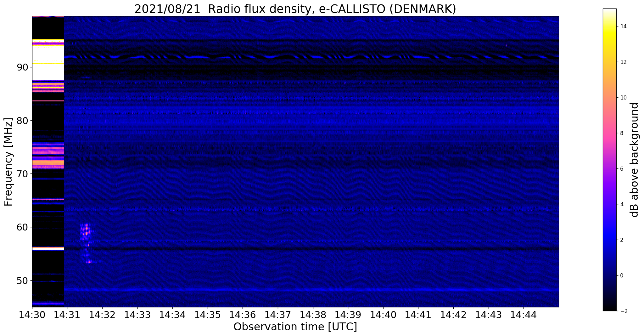Click the 14:40 time tick label

383,315
